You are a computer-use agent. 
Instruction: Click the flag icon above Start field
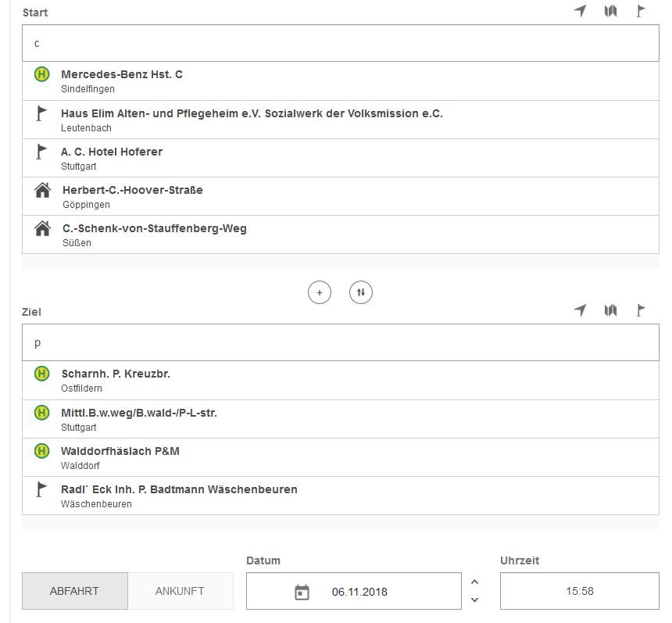click(641, 11)
